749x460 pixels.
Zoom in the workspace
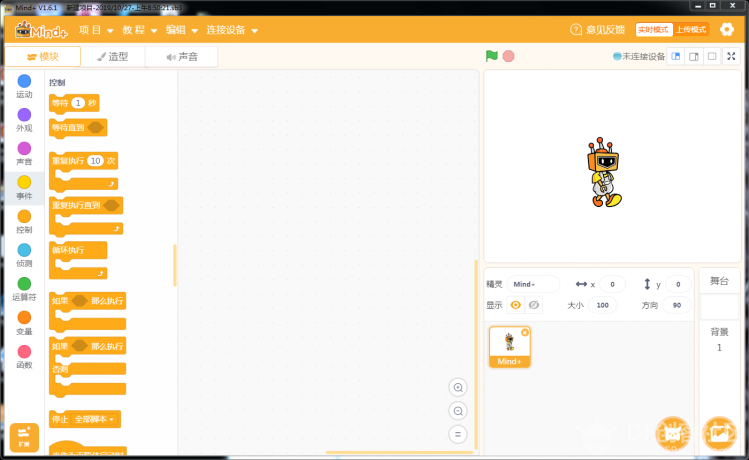tap(458, 387)
